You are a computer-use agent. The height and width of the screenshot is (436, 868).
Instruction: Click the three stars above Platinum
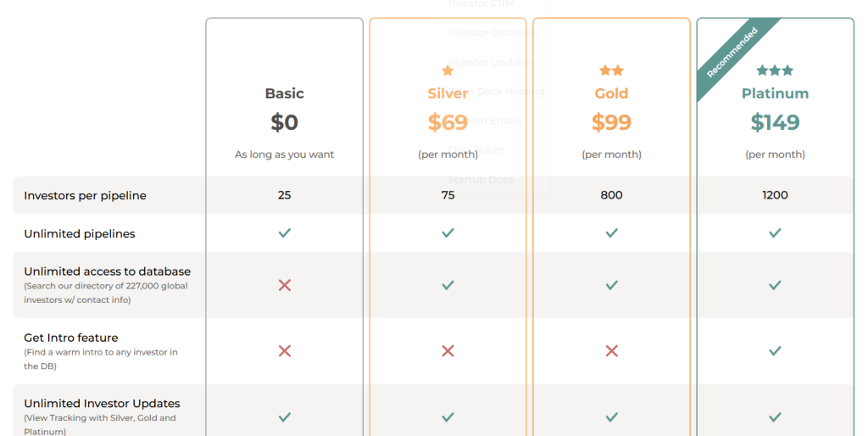pyautogui.click(x=775, y=70)
